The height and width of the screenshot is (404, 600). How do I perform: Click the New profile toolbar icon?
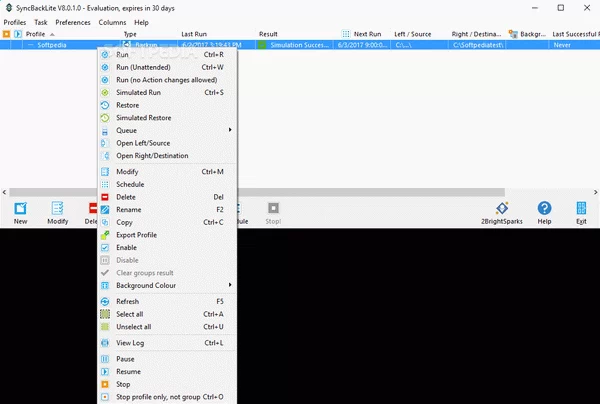tap(20, 211)
